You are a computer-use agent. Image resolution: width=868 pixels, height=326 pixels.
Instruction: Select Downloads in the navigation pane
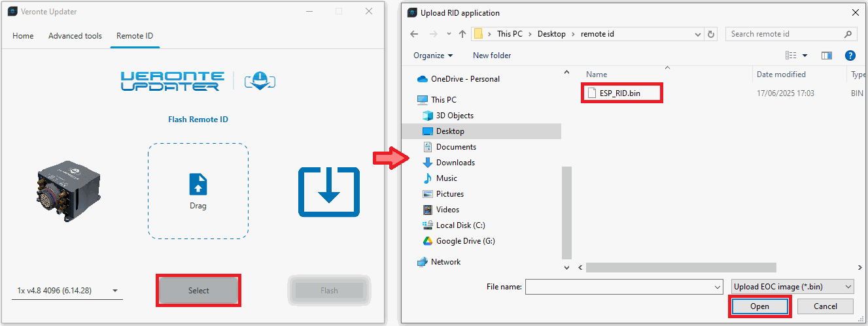tap(455, 163)
